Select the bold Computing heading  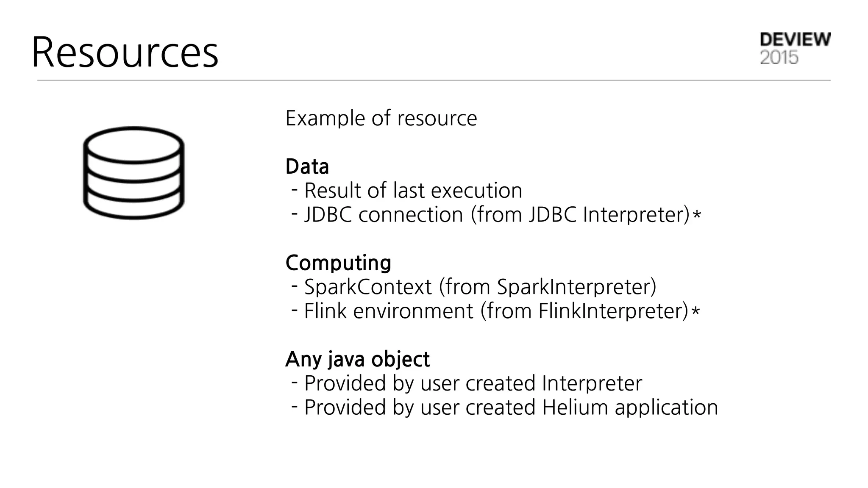pyautogui.click(x=338, y=263)
